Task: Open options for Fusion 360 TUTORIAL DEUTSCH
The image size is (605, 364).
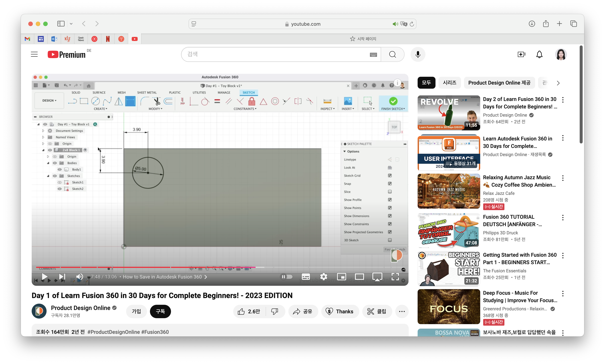Action: click(x=563, y=218)
